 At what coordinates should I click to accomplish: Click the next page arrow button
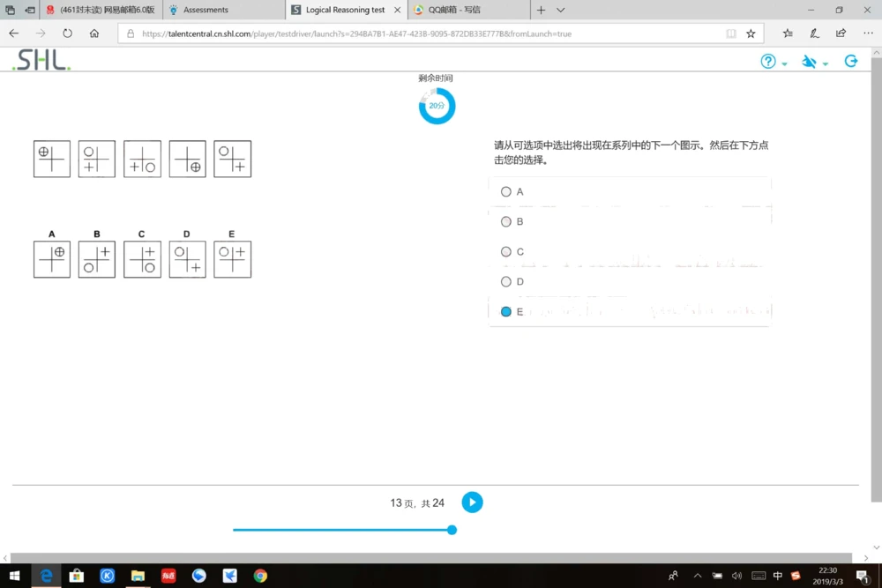point(472,502)
